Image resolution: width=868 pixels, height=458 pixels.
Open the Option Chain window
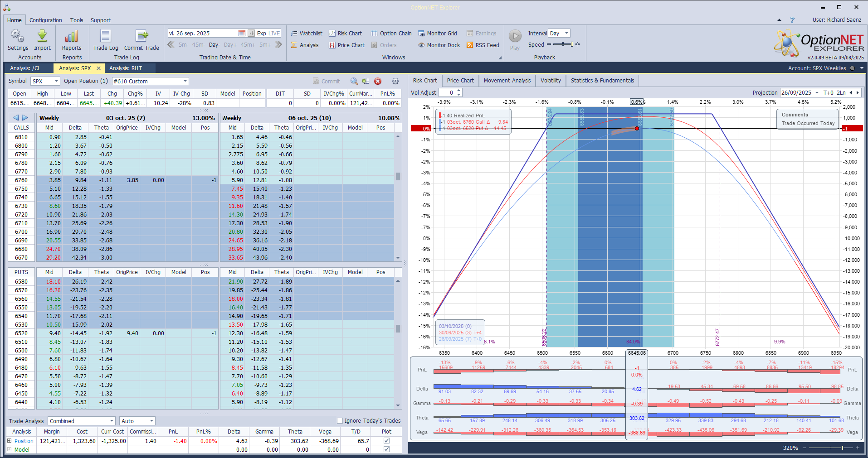391,33
